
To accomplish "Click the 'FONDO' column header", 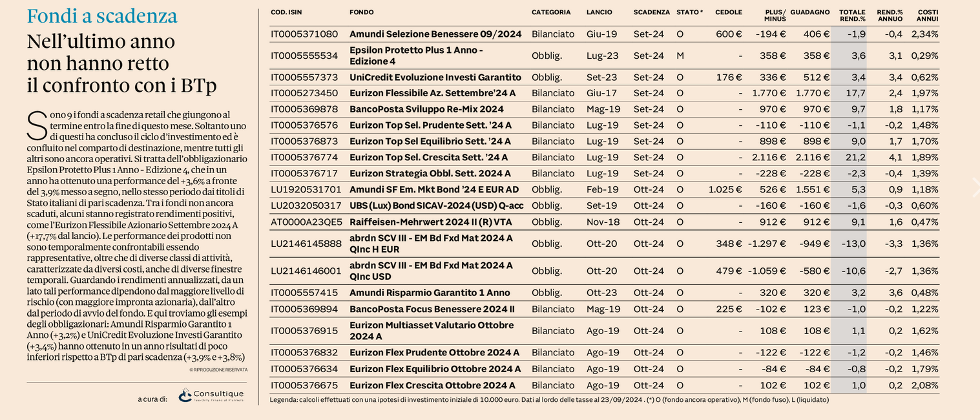I will coord(362,12).
